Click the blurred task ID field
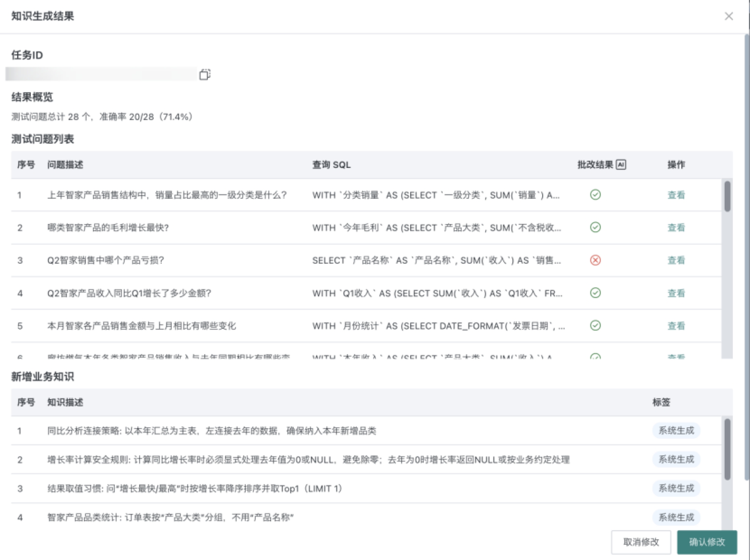Viewport: 750px width, 560px height. 102,74
